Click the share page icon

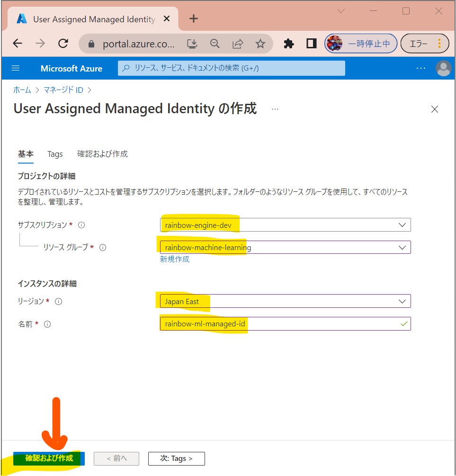point(238,44)
